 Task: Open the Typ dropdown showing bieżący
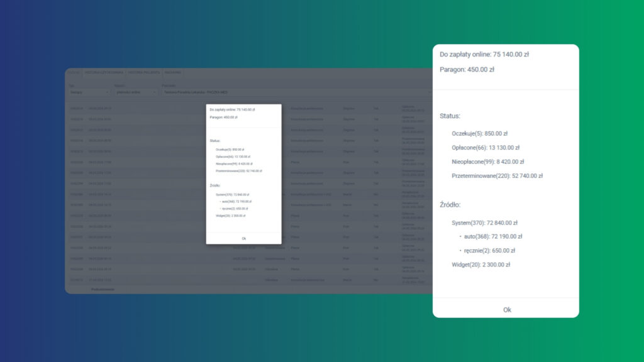[x=89, y=92]
